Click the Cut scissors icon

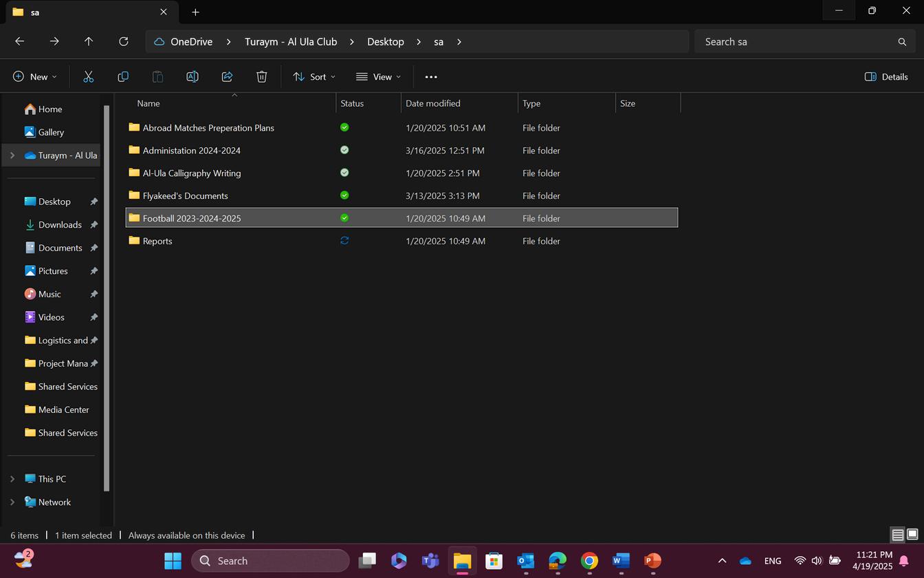click(88, 77)
